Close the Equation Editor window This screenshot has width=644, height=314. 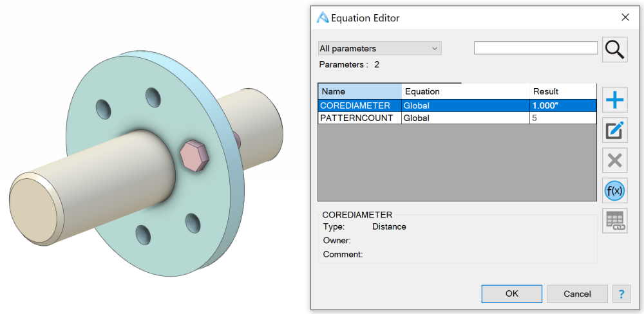(625, 17)
